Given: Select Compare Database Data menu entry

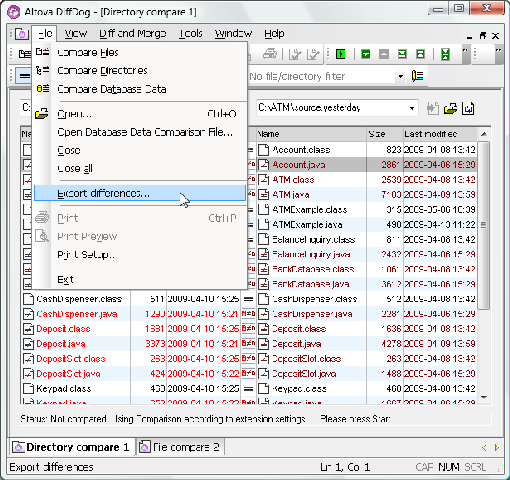Looking at the screenshot, I should (140, 89).
